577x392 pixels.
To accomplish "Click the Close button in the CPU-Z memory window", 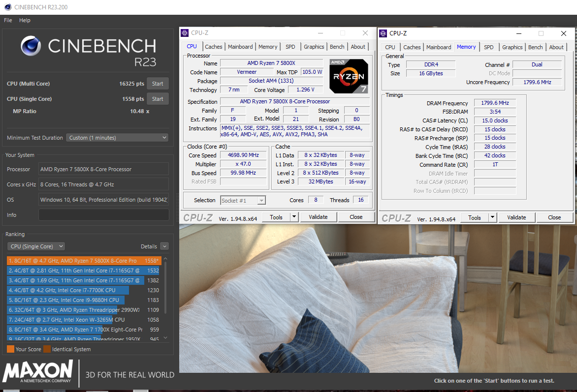I will pyautogui.click(x=554, y=217).
